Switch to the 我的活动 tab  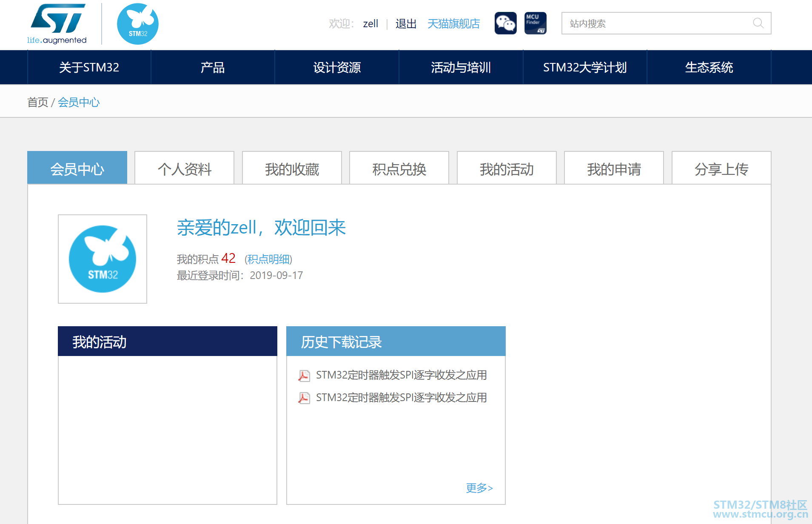click(x=507, y=168)
